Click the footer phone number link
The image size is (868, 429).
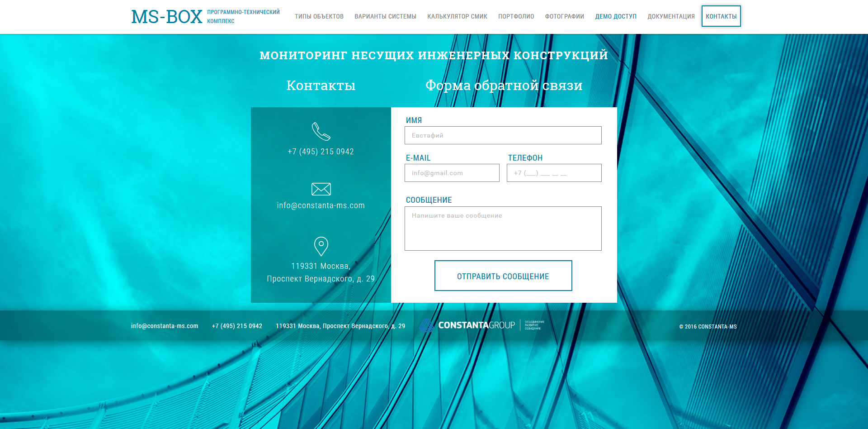(237, 326)
